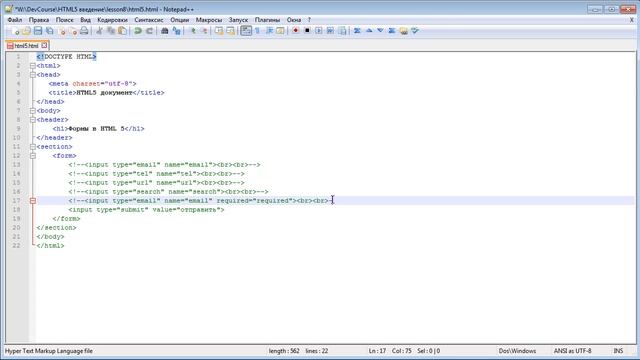Screen dimensions: 640x360
Task: Click the X at menu bar right
Action: point(632,20)
